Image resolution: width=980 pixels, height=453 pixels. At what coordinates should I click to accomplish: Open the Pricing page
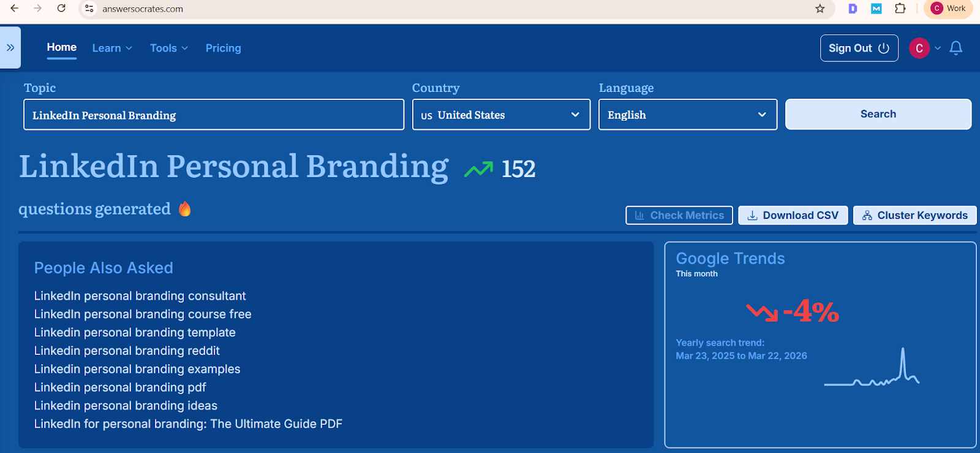[224, 48]
